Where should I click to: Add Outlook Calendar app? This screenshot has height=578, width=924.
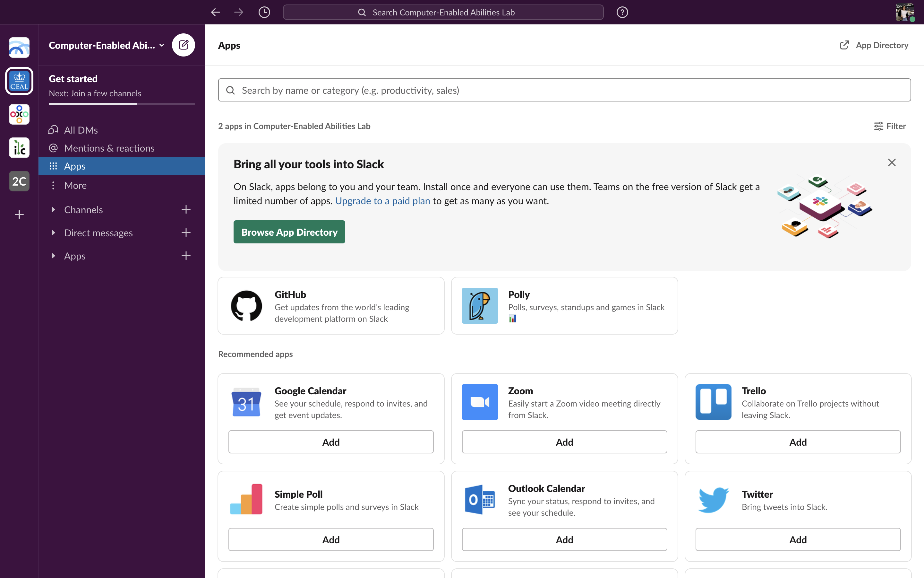click(x=564, y=539)
